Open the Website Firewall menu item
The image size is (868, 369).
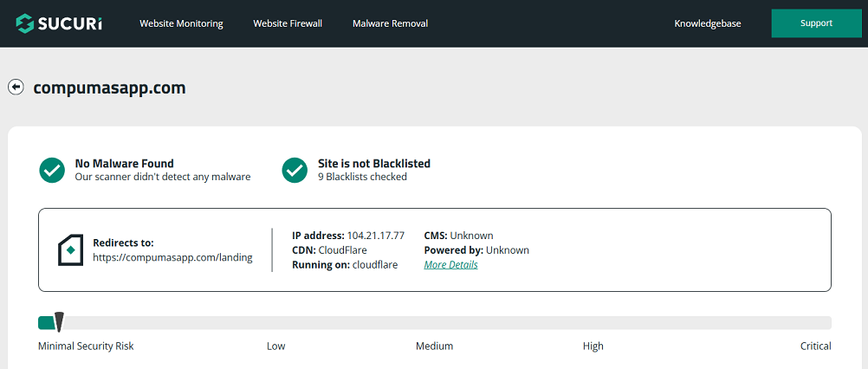[x=288, y=23]
